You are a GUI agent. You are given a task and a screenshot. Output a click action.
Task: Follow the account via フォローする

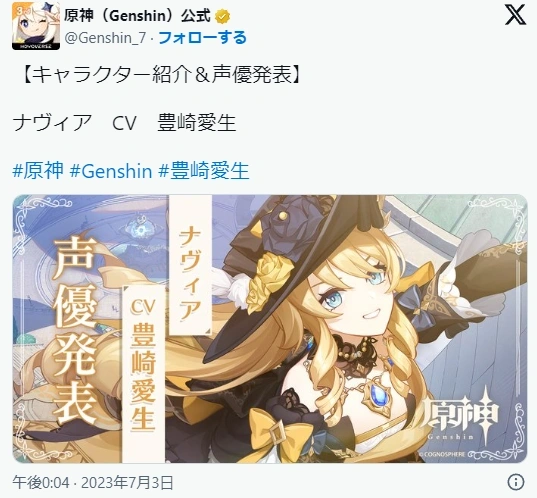point(202,38)
